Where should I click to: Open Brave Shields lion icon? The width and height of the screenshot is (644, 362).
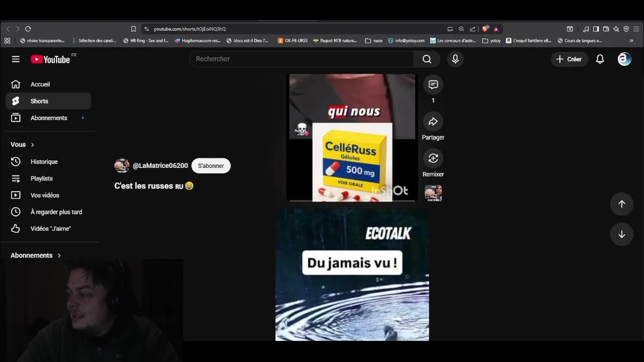click(x=485, y=29)
